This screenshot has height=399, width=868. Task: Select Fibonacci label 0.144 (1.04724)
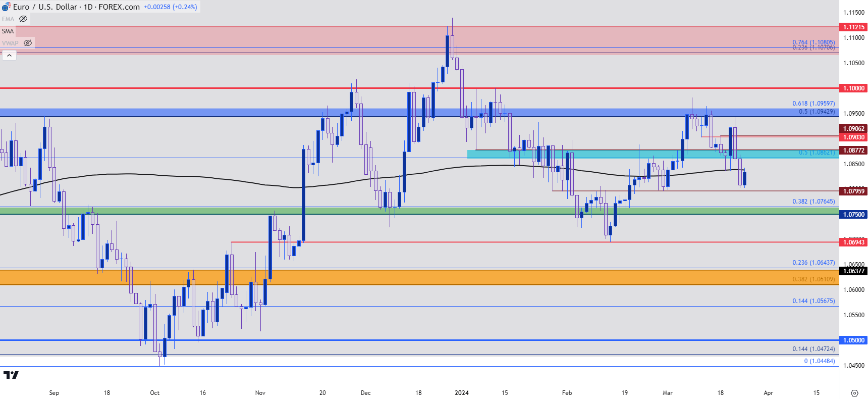pos(813,349)
